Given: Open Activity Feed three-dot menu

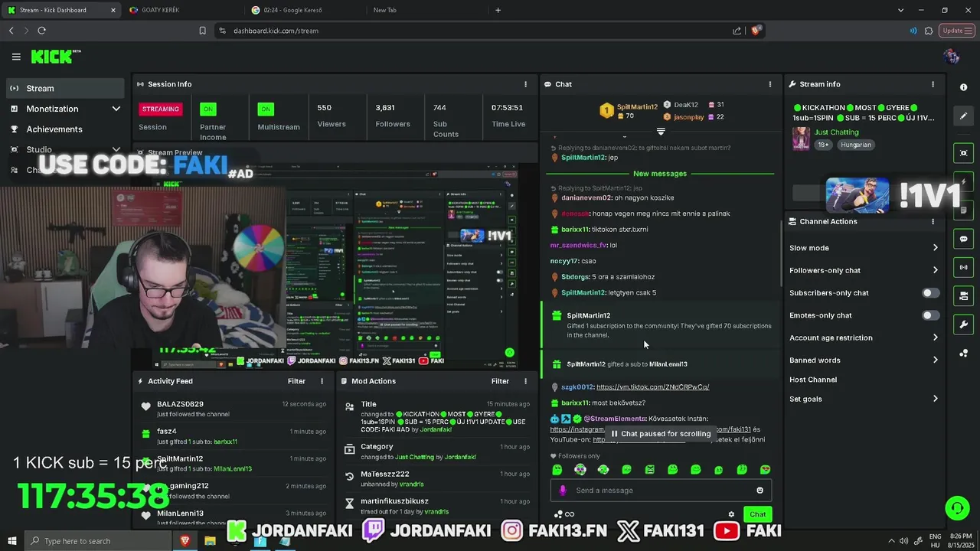Looking at the screenshot, I should [x=322, y=381].
